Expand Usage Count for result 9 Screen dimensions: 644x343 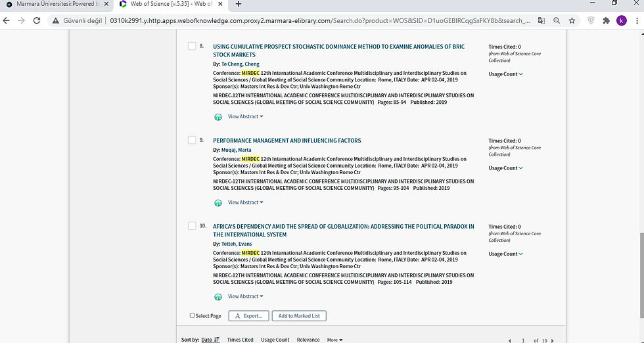(x=505, y=168)
